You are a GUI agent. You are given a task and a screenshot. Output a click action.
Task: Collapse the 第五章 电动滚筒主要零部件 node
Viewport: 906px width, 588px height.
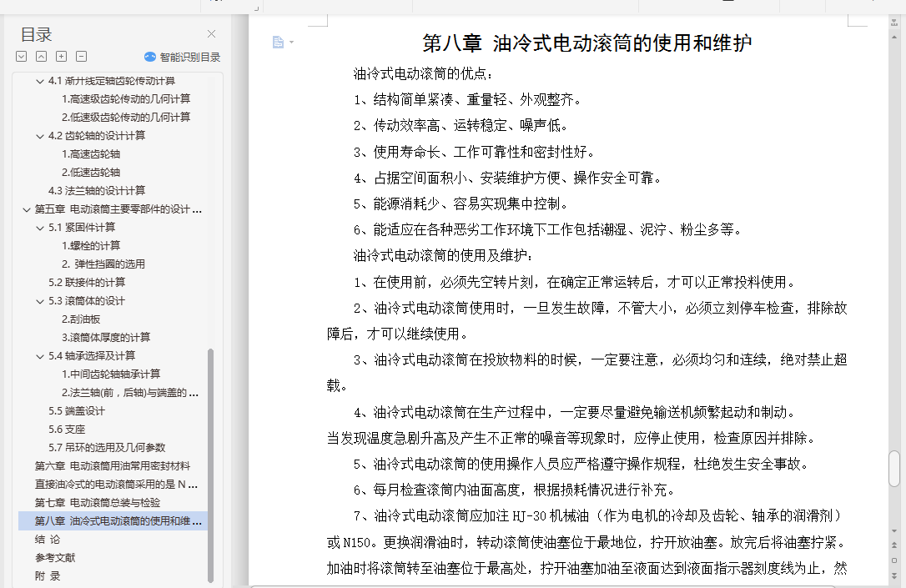26,209
